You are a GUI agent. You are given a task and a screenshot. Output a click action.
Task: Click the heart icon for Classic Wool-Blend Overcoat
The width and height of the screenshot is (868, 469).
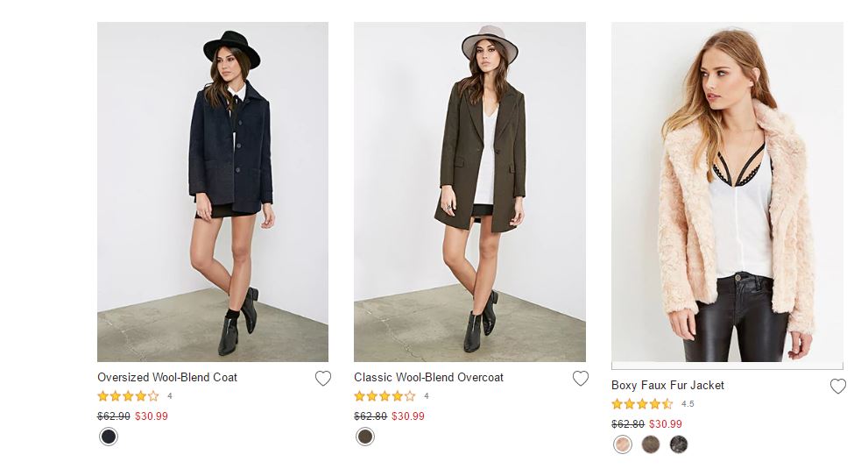tap(580, 379)
